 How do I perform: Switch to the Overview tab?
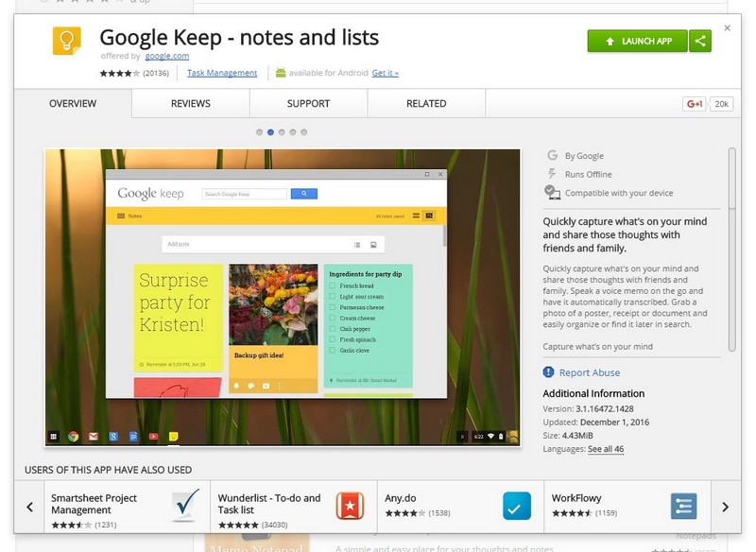73,103
